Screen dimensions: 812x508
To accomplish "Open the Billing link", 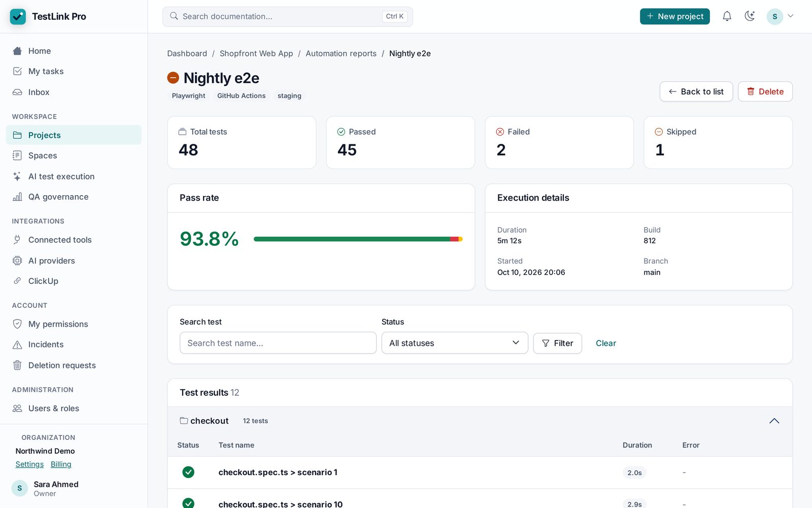I will point(61,464).
